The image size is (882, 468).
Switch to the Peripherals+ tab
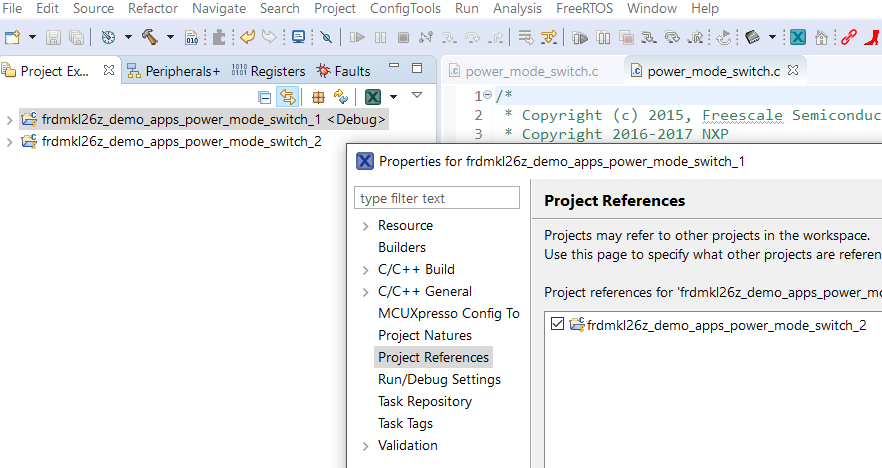click(173, 71)
